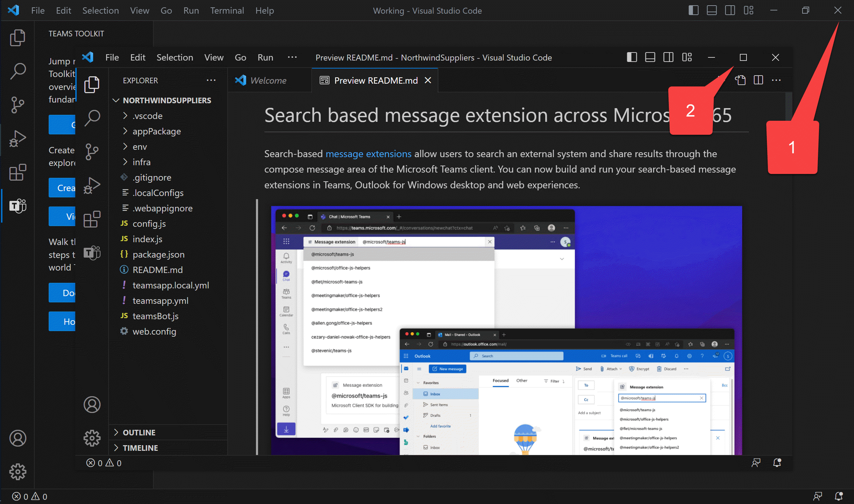854x504 pixels.
Task: Open Source Control in inner activity bar
Action: click(x=92, y=152)
